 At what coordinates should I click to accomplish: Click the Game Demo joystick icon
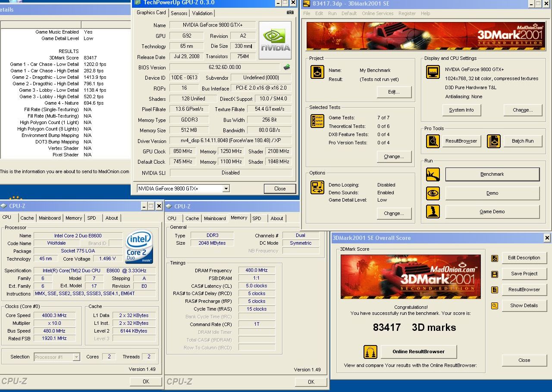click(x=433, y=212)
